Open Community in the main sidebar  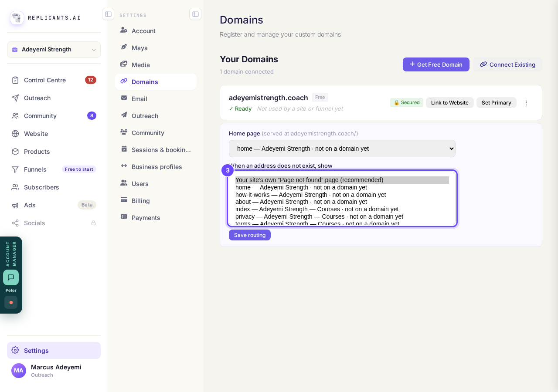[x=54, y=116]
